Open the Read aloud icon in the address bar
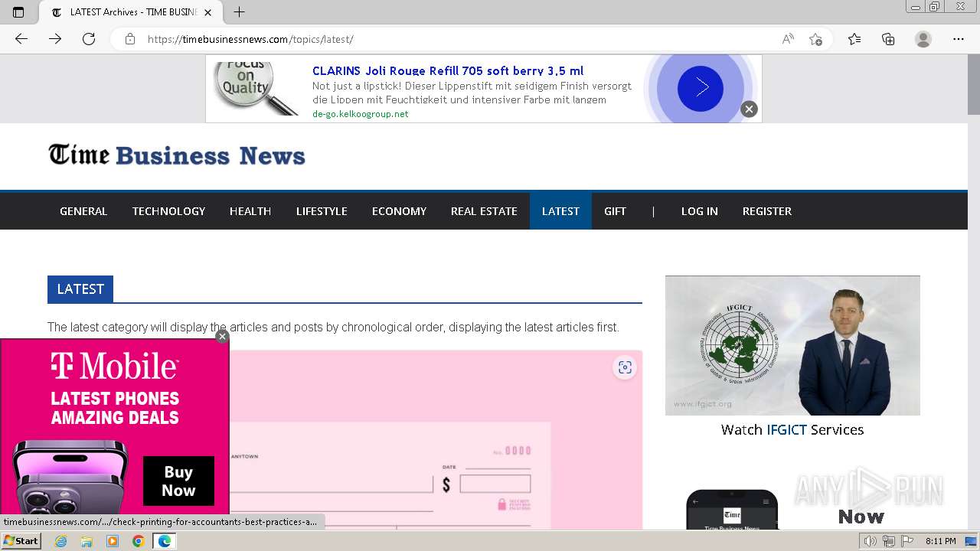 click(788, 39)
